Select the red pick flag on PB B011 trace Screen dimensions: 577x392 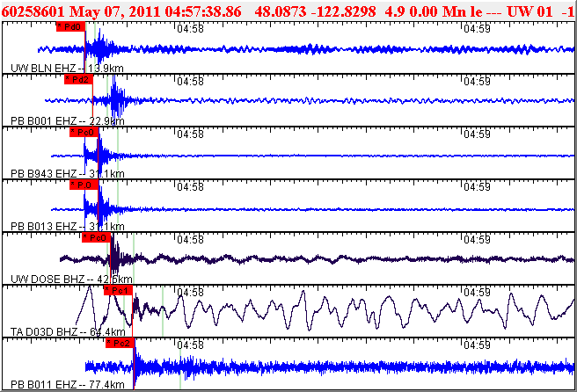click(120, 343)
